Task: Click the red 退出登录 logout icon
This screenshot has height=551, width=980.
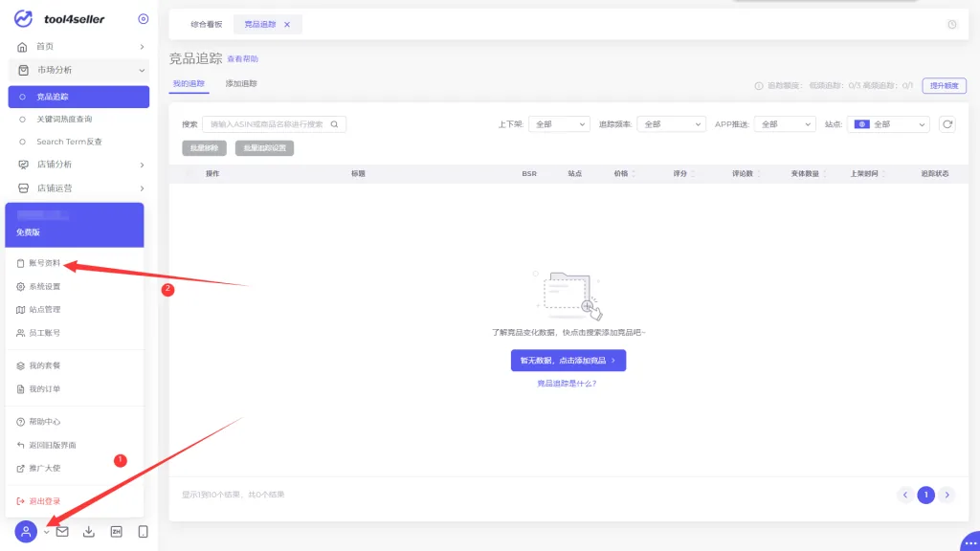Action: [21, 501]
